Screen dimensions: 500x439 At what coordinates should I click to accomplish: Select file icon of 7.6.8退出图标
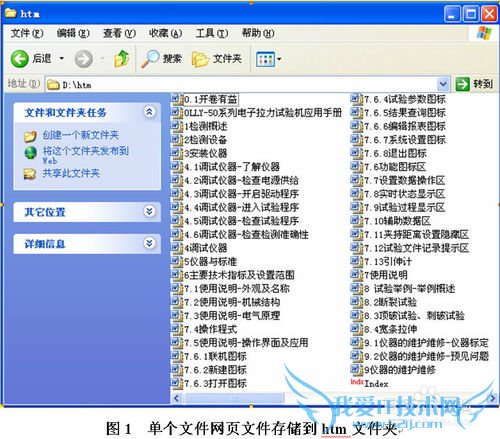(357, 153)
